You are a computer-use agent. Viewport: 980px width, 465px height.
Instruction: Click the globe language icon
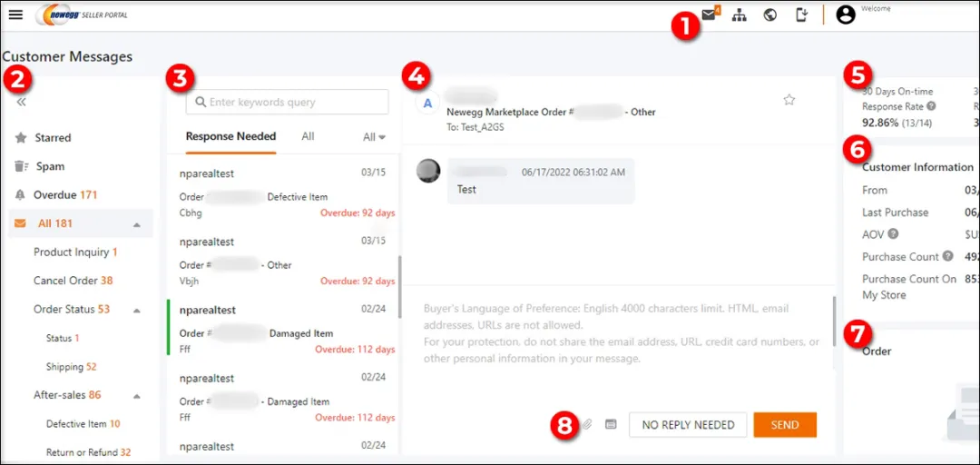click(x=769, y=15)
